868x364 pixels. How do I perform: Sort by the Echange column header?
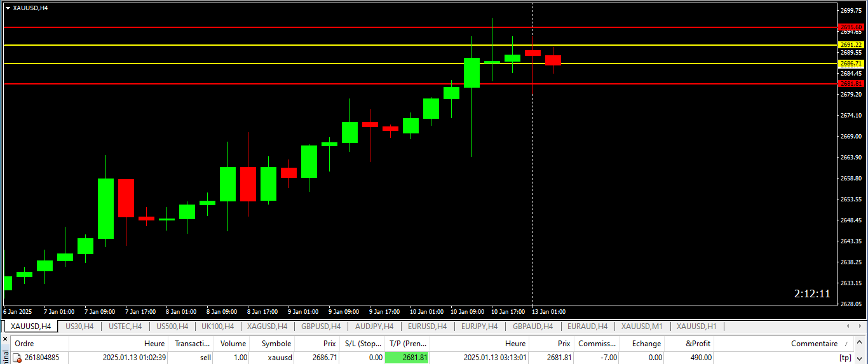pyautogui.click(x=642, y=344)
